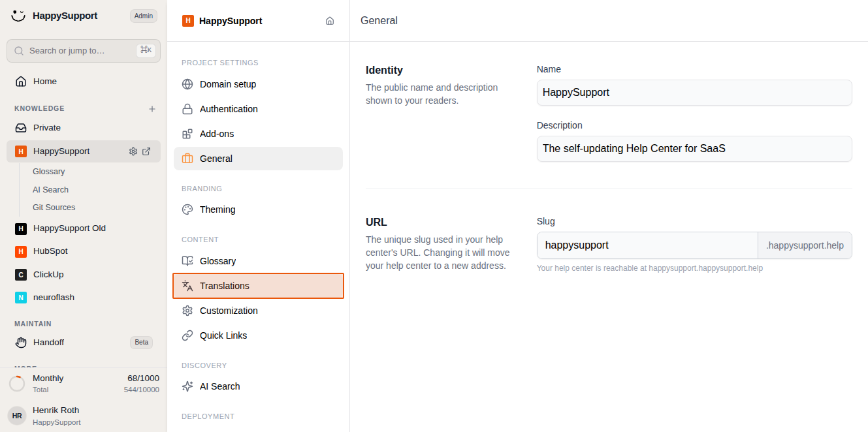
Task: Click the Handoff hand icon
Action: 21,343
